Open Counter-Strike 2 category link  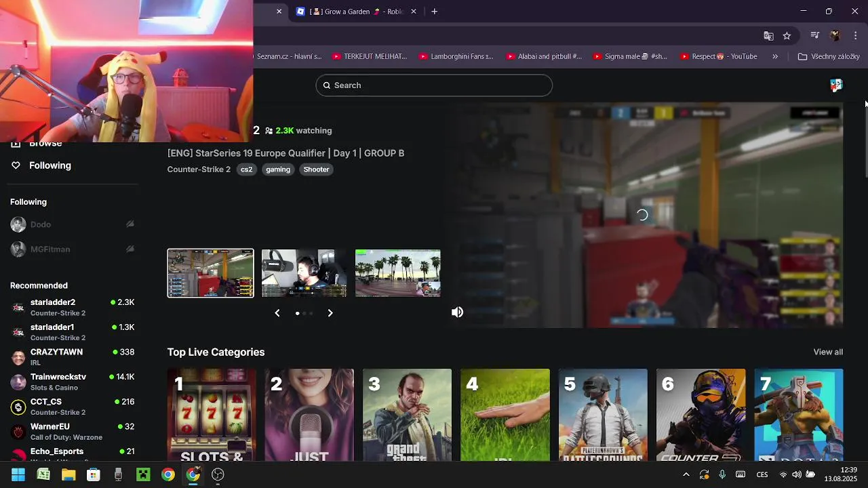tap(199, 169)
